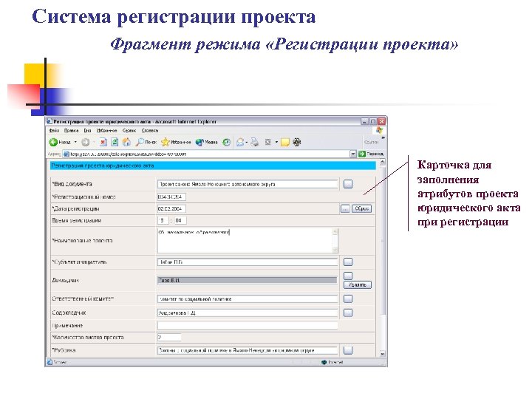Select the grey Докладчик list entry
Screen dimensions: 532x399
(x=247, y=280)
